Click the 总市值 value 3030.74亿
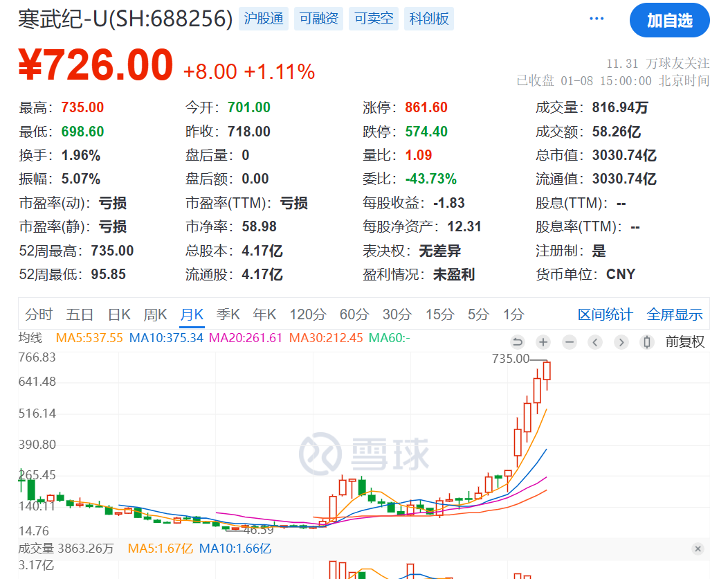 (x=624, y=155)
